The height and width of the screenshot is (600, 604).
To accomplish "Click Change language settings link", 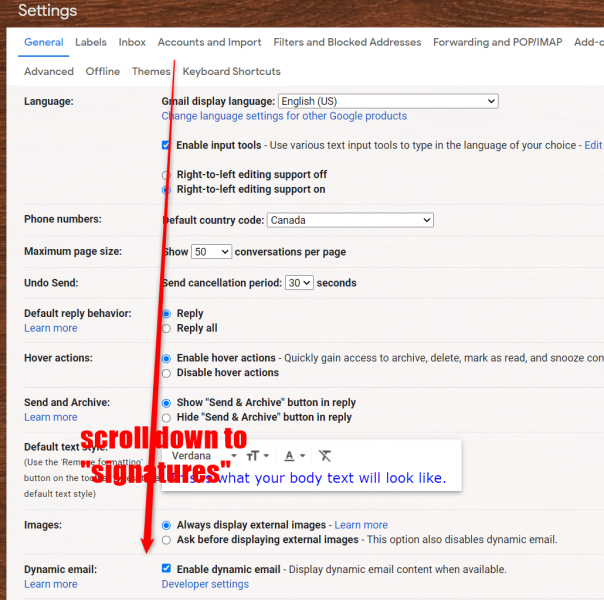I will [284, 116].
